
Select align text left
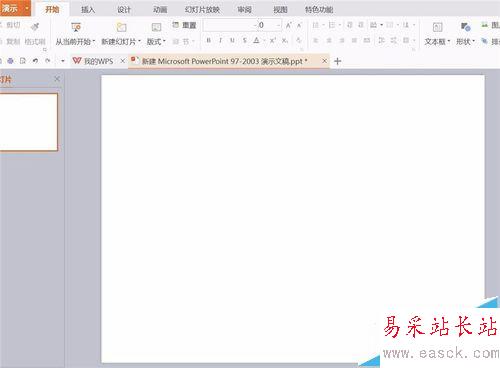point(315,40)
